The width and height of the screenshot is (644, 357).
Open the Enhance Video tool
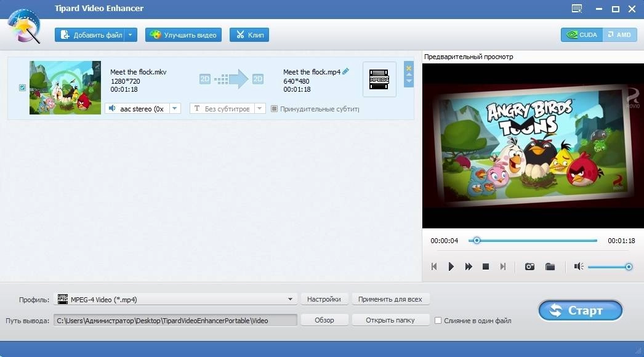click(x=183, y=35)
